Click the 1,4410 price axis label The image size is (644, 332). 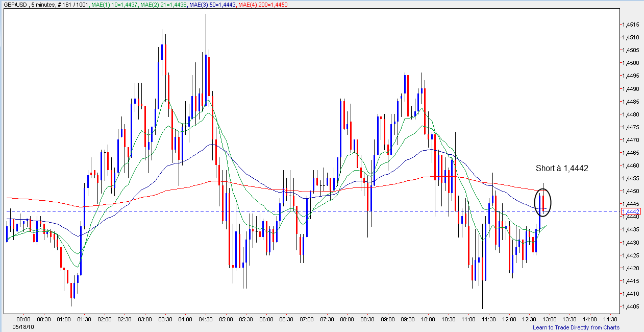pyautogui.click(x=630, y=294)
